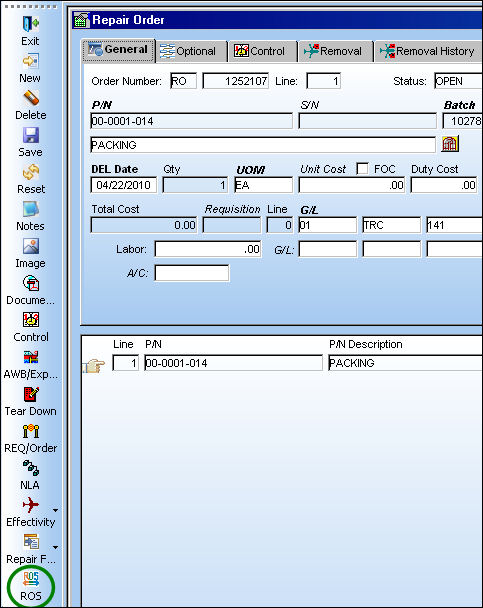
Task: Open the REQ/Order tool
Action: (x=30, y=432)
